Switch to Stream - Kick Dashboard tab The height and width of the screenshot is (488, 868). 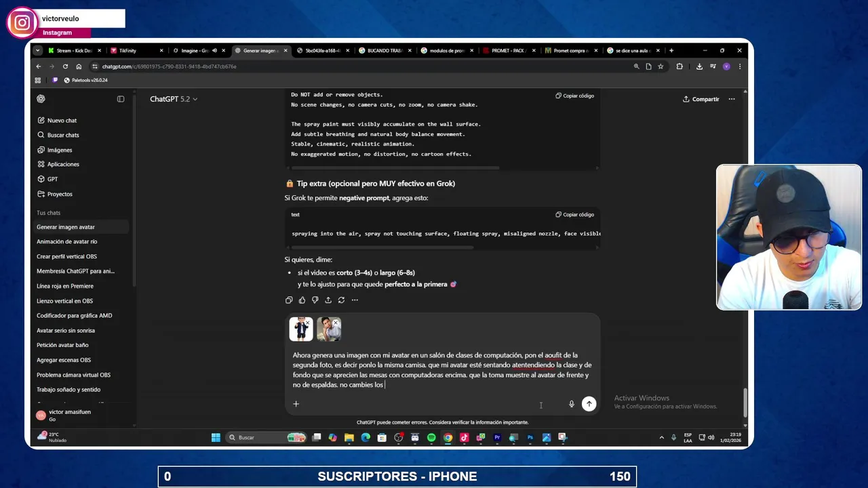click(73, 51)
